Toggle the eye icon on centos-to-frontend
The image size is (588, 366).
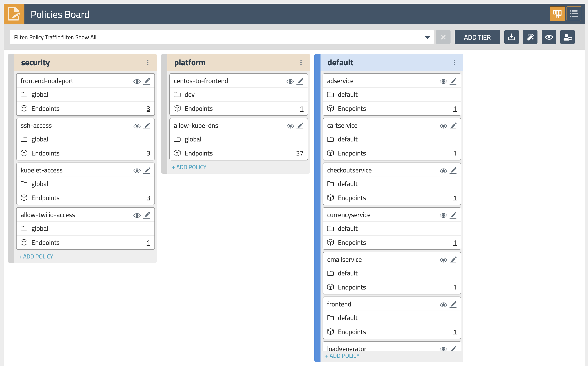[290, 81]
